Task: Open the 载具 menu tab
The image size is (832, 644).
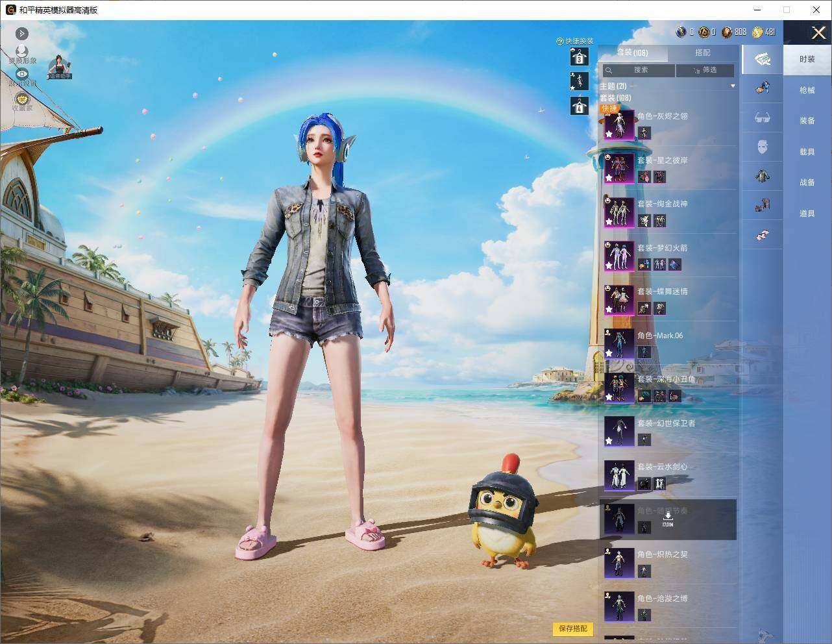Action: [807, 152]
